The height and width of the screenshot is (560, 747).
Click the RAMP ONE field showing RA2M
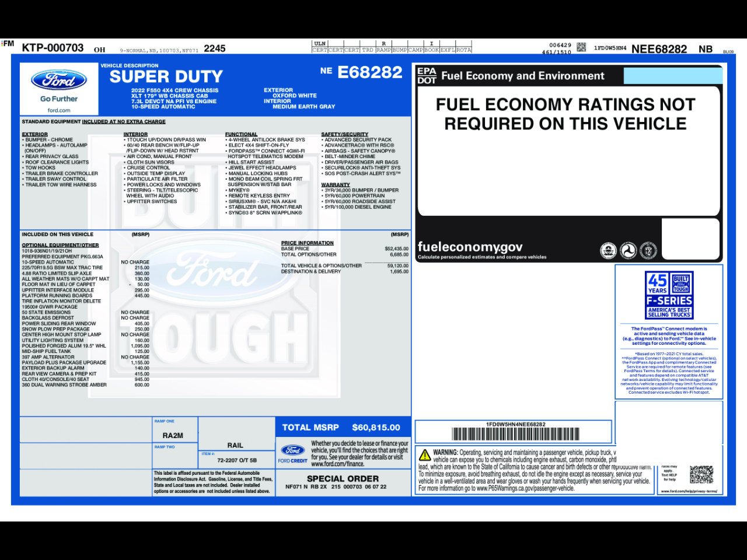173,435
